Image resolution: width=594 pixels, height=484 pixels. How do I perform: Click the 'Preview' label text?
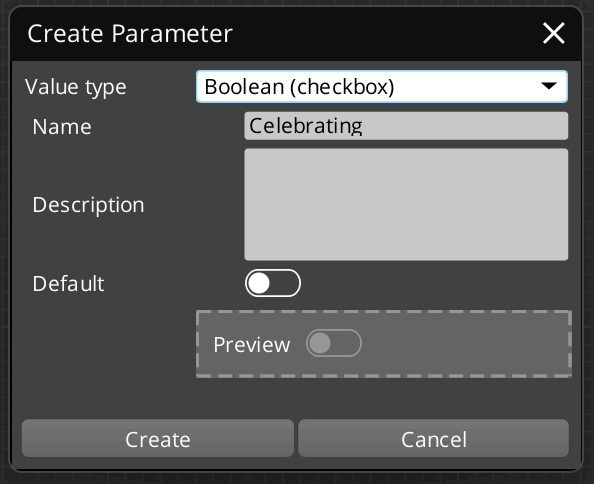[x=252, y=344]
